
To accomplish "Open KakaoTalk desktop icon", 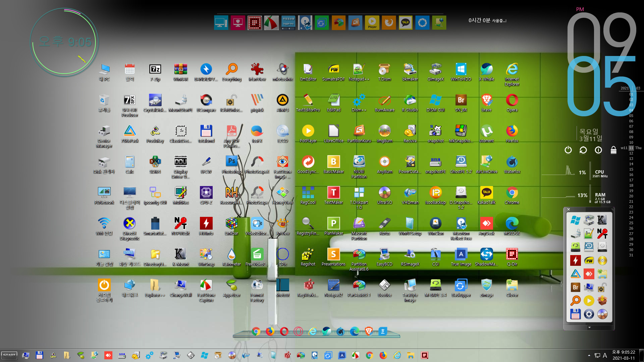I will (x=486, y=195).
